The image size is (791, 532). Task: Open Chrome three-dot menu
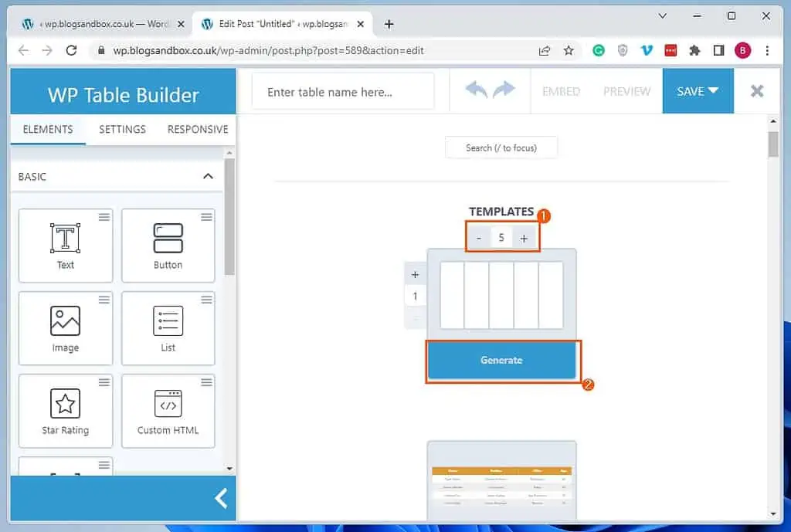click(767, 50)
